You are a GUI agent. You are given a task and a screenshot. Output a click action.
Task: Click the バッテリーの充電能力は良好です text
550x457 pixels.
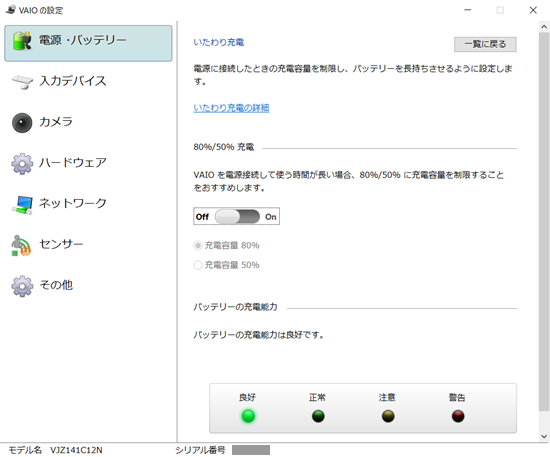coord(258,335)
